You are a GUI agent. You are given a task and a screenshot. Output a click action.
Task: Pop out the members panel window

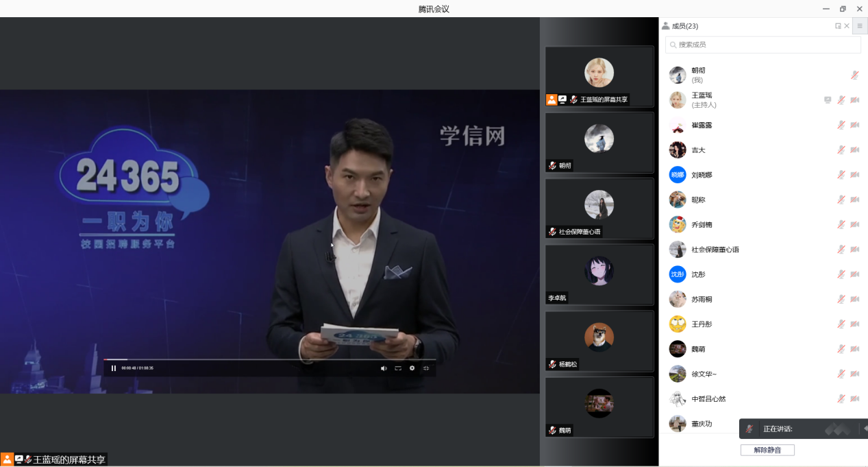pyautogui.click(x=838, y=26)
